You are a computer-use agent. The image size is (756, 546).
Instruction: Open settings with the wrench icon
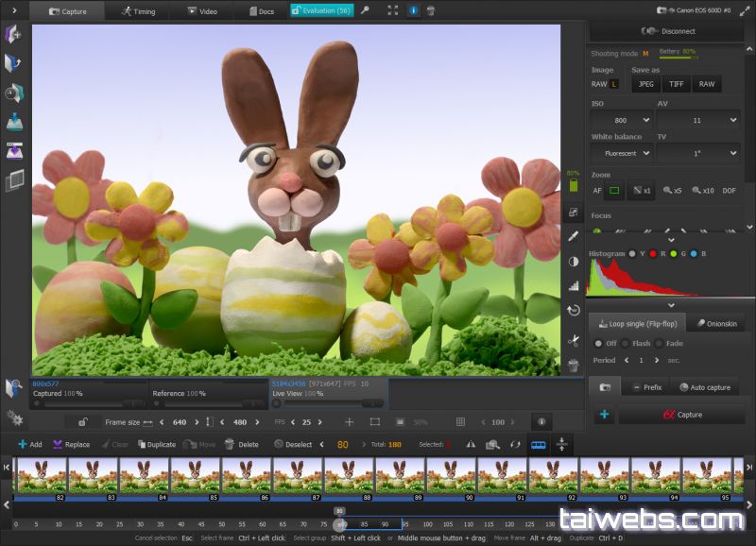365,10
